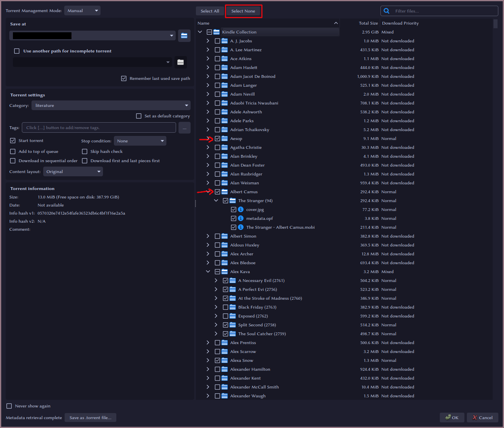Click the folder icon of Alexa Snow
504x428 pixels.
click(x=225, y=360)
